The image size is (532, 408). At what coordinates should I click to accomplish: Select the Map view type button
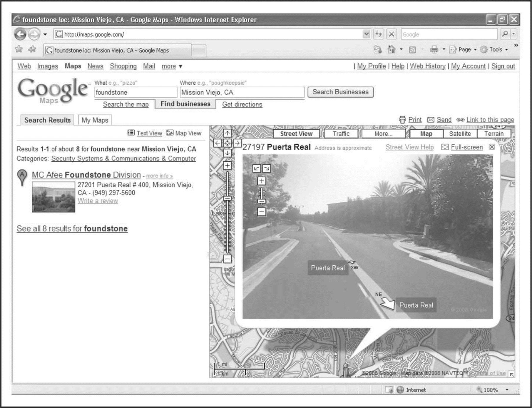(426, 134)
